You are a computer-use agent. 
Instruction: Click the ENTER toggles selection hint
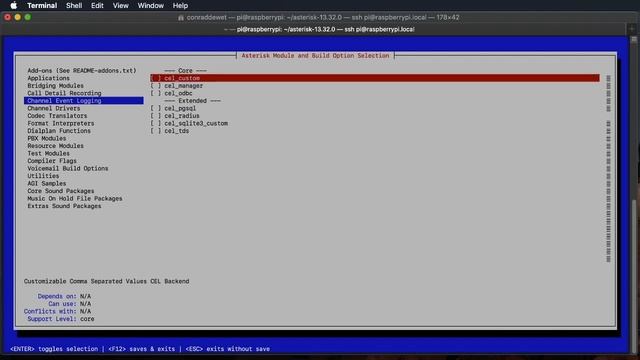pos(54,349)
